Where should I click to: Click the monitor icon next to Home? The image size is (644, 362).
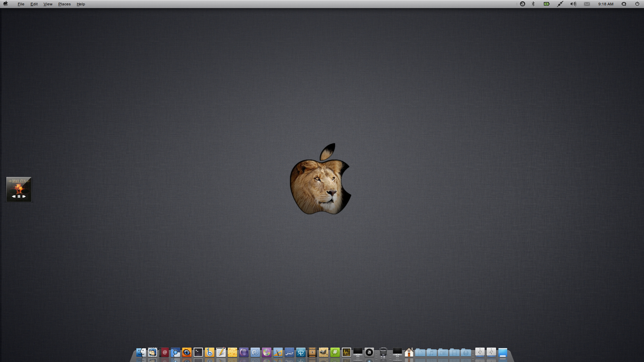[x=397, y=353]
